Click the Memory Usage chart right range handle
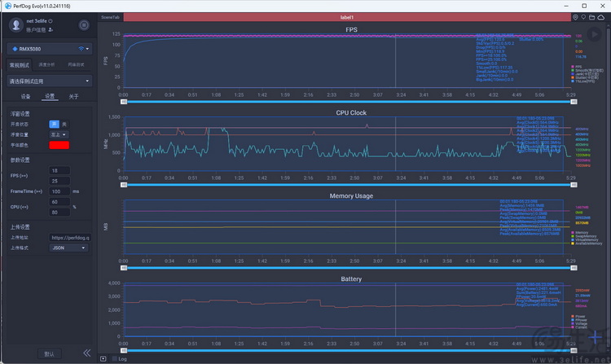Image resolution: width=611 pixels, height=364 pixels. coord(574,268)
